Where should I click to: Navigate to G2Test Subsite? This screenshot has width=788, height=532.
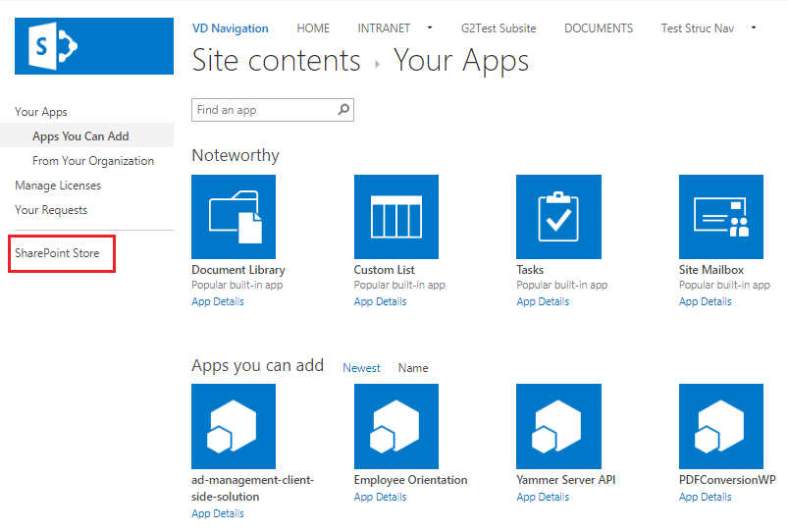499,28
